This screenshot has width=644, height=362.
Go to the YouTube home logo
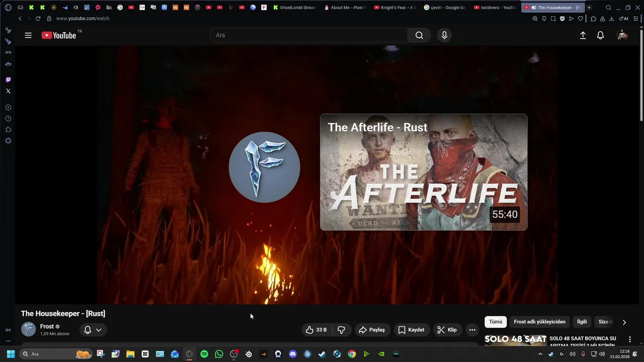(58, 35)
